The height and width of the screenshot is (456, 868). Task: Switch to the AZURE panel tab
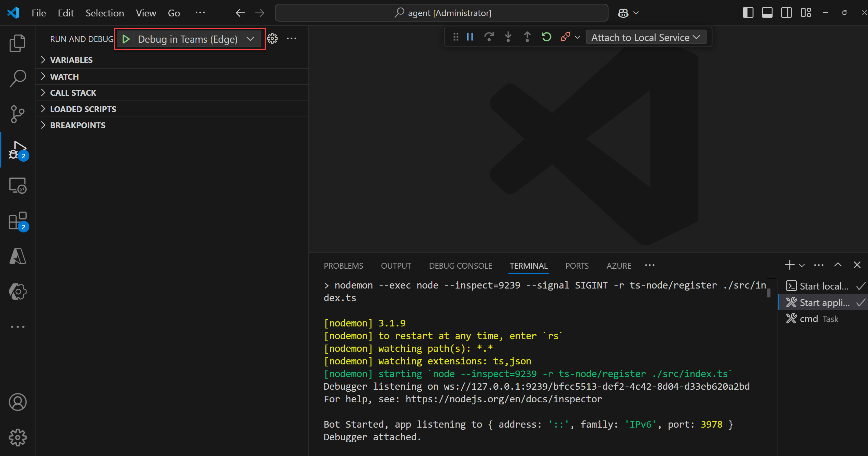tap(619, 266)
